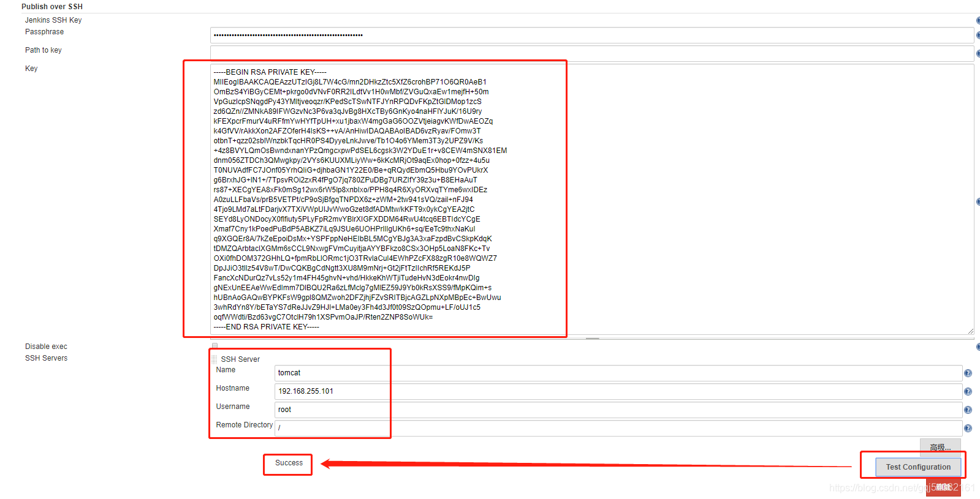Open help for the SSH Server Name field
This screenshot has width=980, height=499.
tap(968, 373)
